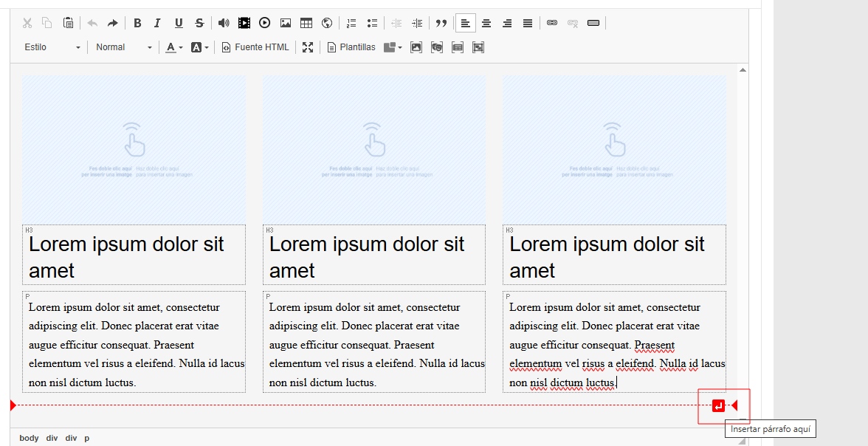Select the div right after body in path
This screenshot has width=868, height=446.
pos(52,438)
